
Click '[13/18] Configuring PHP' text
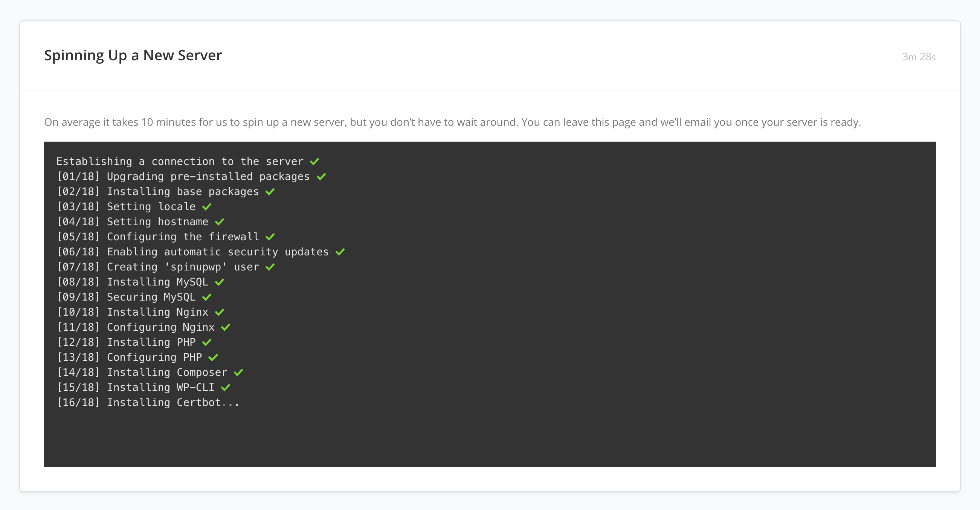click(x=129, y=357)
